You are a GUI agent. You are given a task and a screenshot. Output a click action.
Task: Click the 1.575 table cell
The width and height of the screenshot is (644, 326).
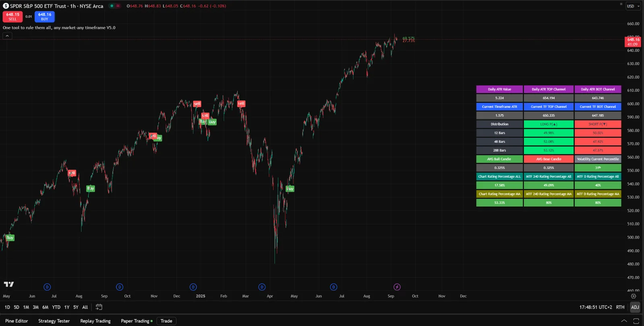pos(500,116)
